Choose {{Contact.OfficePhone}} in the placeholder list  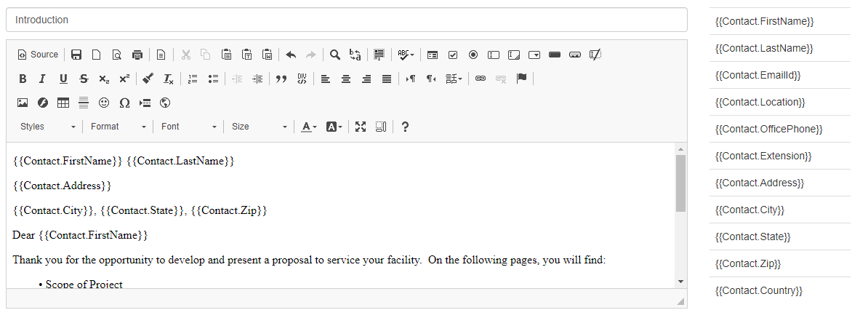(779, 129)
